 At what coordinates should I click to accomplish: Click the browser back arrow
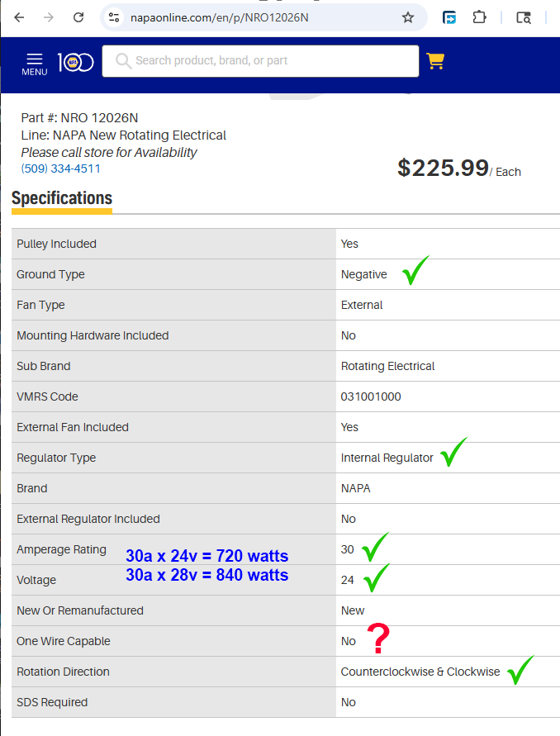(x=19, y=17)
